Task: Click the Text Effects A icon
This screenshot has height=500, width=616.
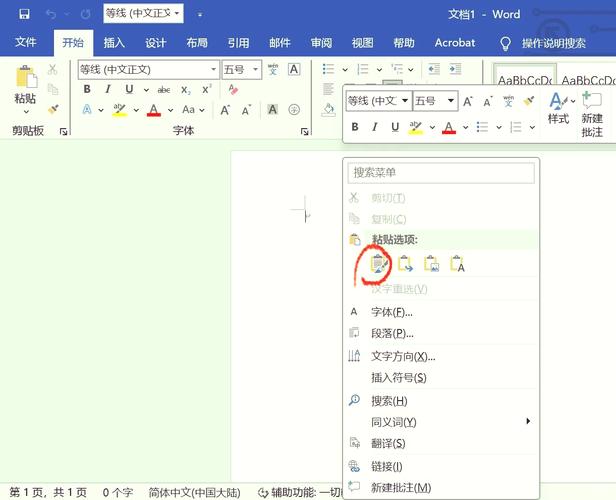Action: coord(87,110)
